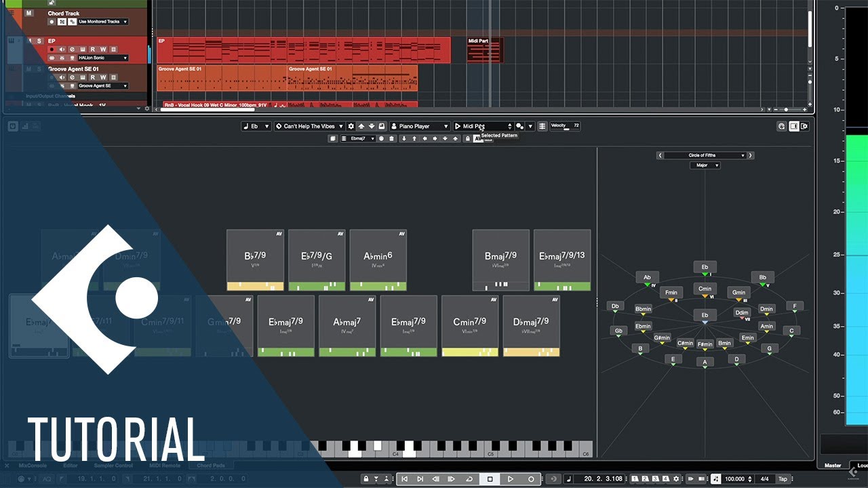The height and width of the screenshot is (488, 868).
Task: Trigger the Abmin6 chord pad
Action: click(378, 260)
